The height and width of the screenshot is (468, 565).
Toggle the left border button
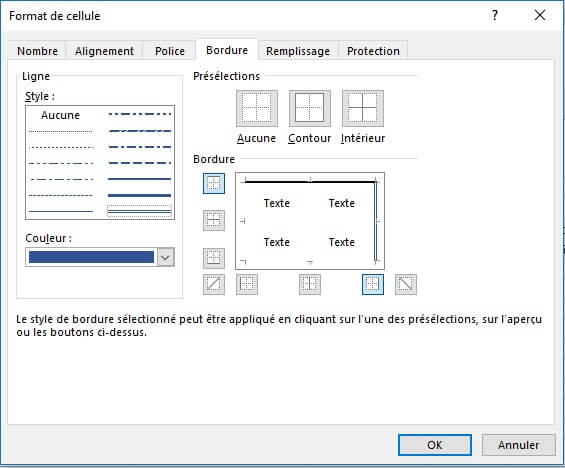tap(247, 284)
